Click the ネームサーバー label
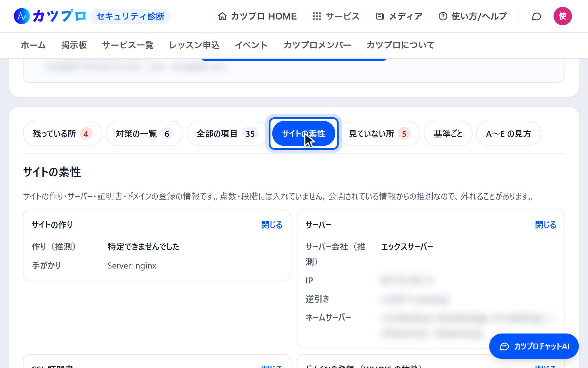 point(328,317)
